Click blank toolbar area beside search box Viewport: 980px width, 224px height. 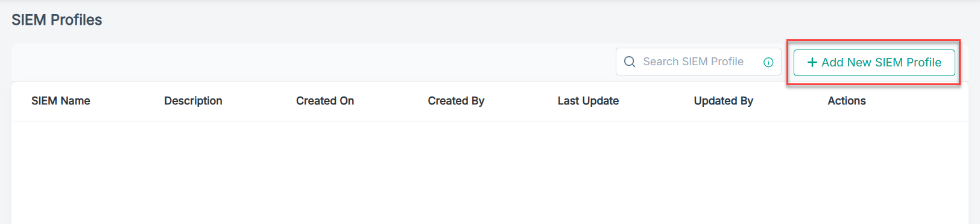(x=314, y=62)
